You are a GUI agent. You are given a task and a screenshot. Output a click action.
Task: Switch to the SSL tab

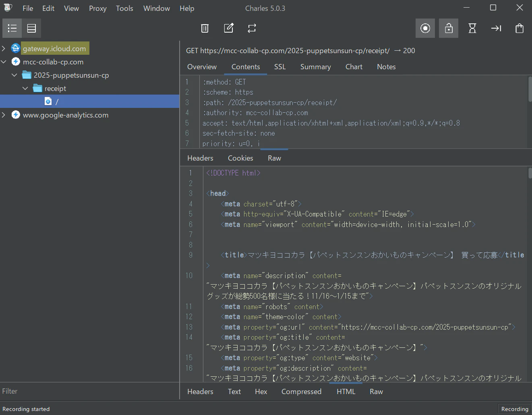[280, 67]
